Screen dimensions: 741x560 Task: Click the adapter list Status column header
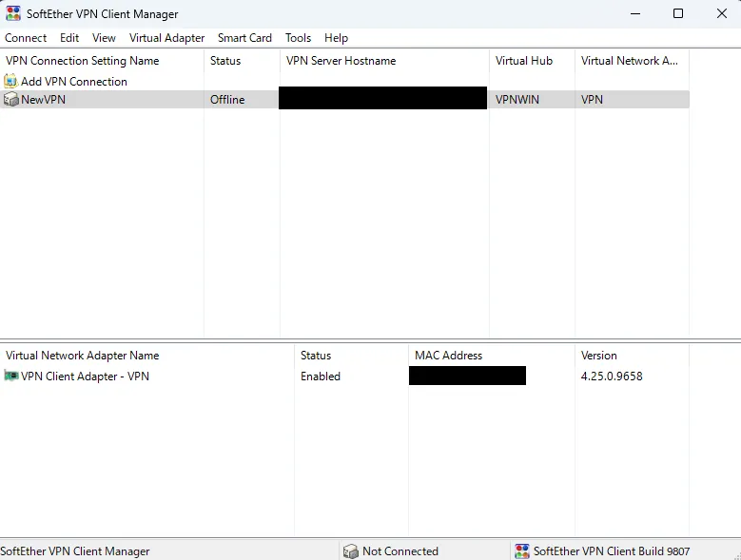pyautogui.click(x=352, y=355)
